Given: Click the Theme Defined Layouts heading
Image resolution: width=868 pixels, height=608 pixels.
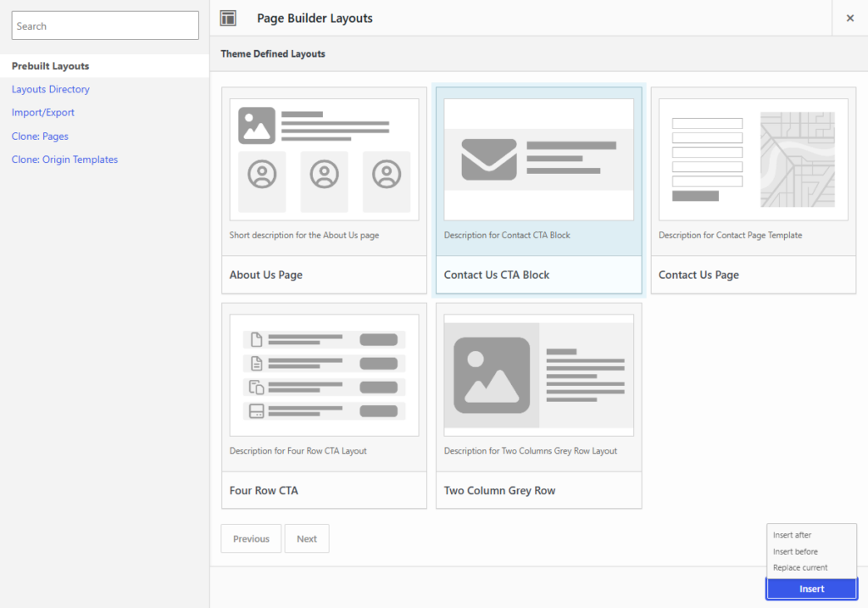Looking at the screenshot, I should click(273, 53).
